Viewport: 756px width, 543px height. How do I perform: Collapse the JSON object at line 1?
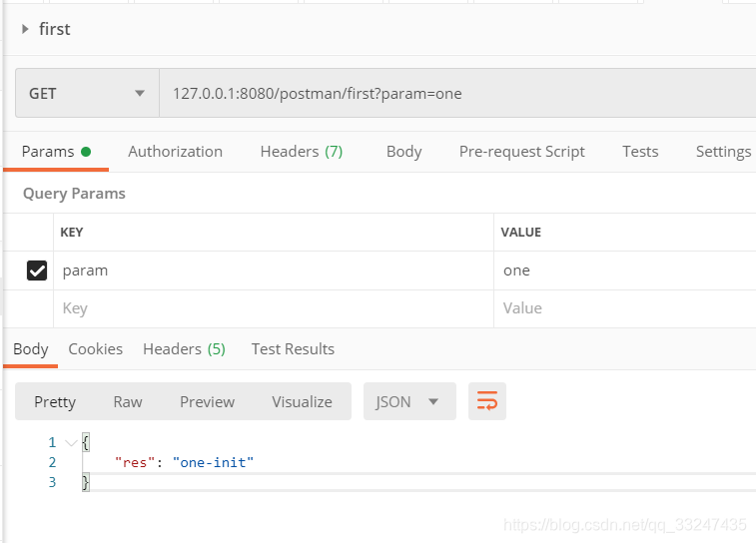click(71, 443)
